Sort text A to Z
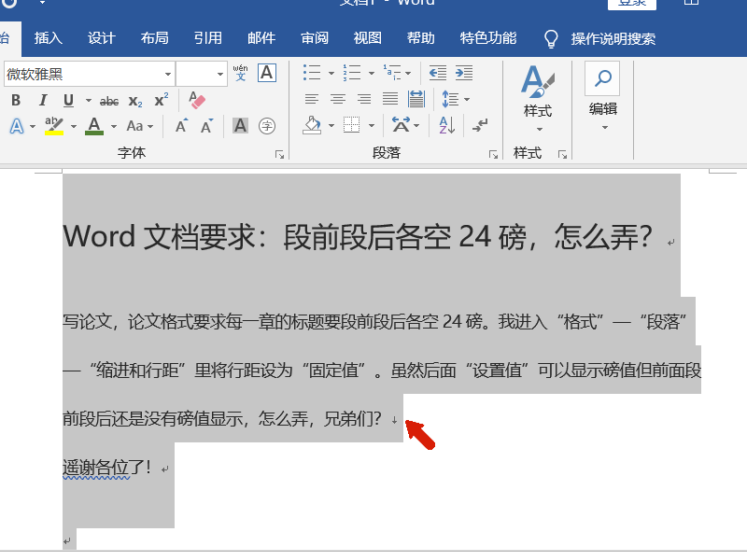The image size is (747, 560). point(447,125)
